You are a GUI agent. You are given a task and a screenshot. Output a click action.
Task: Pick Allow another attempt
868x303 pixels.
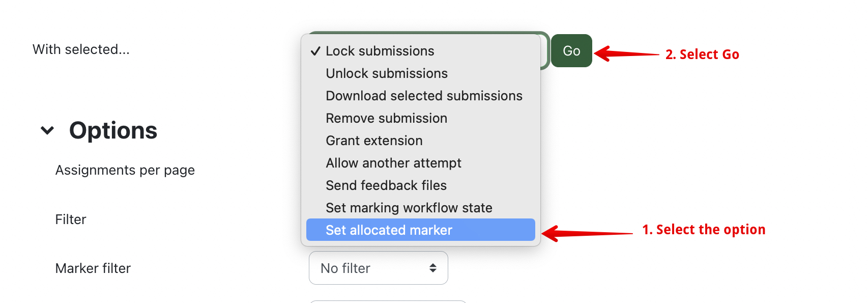393,163
